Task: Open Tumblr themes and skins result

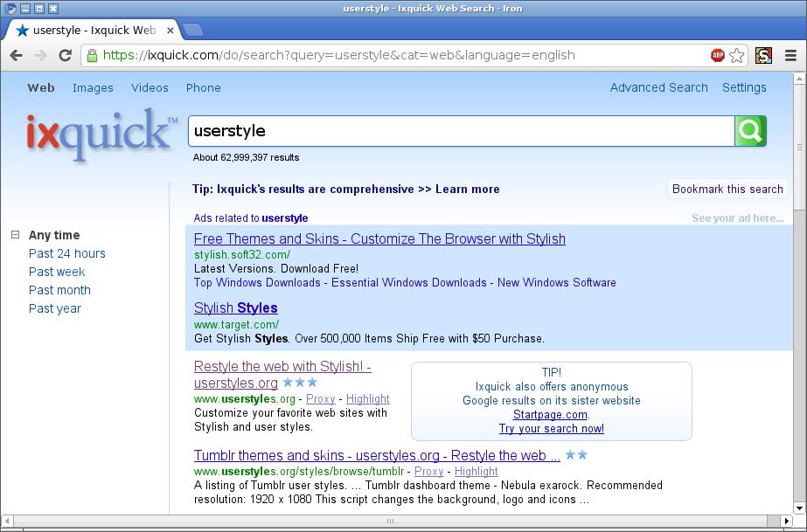Action: pyautogui.click(x=377, y=455)
